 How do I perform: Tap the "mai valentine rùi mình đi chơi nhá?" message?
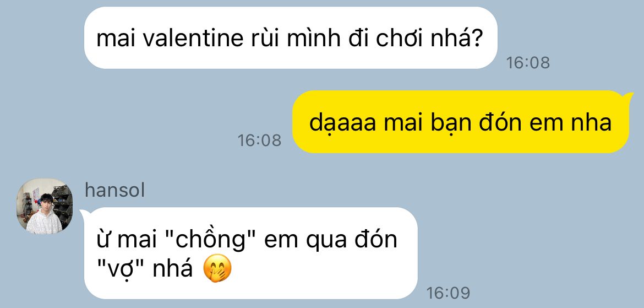pyautogui.click(x=291, y=38)
